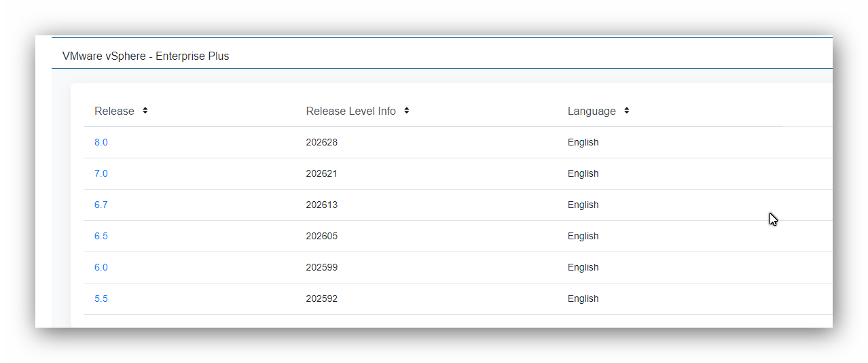Sort table by Release column icon
This screenshot has height=363, width=868.
145,111
